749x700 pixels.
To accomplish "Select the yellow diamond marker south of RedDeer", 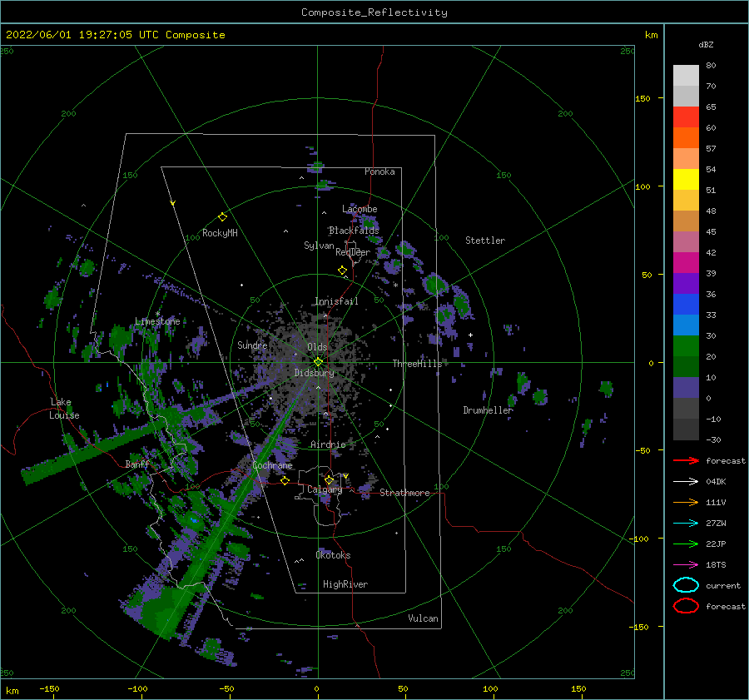I will pos(342,270).
